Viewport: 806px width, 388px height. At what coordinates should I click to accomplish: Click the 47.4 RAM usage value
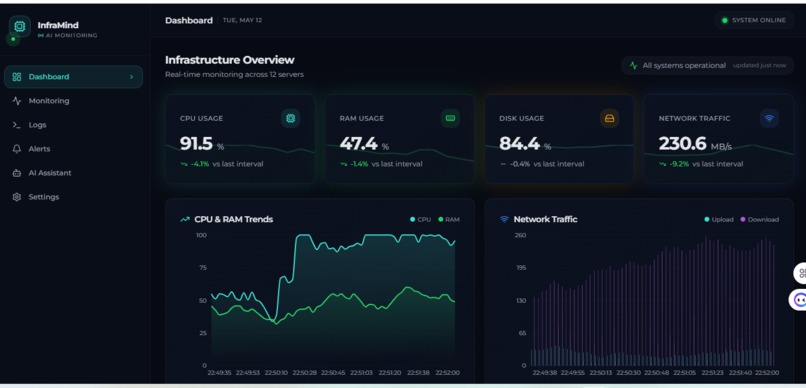[x=358, y=144]
